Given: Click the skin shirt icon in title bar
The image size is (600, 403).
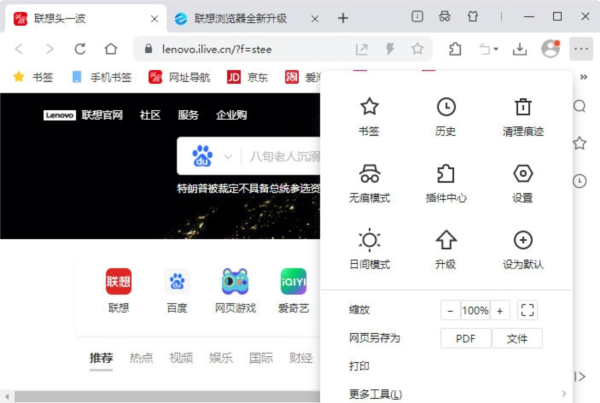Looking at the screenshot, I should 473,16.
